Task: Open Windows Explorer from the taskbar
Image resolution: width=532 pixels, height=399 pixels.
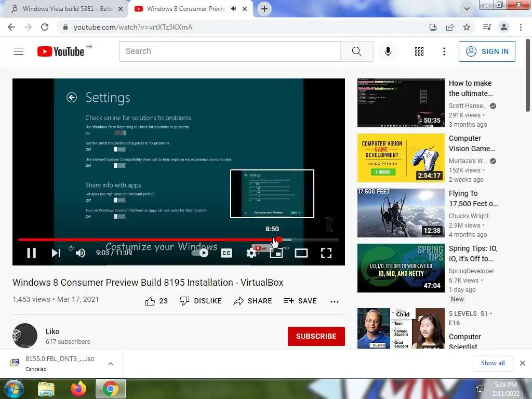Action: click(46, 389)
